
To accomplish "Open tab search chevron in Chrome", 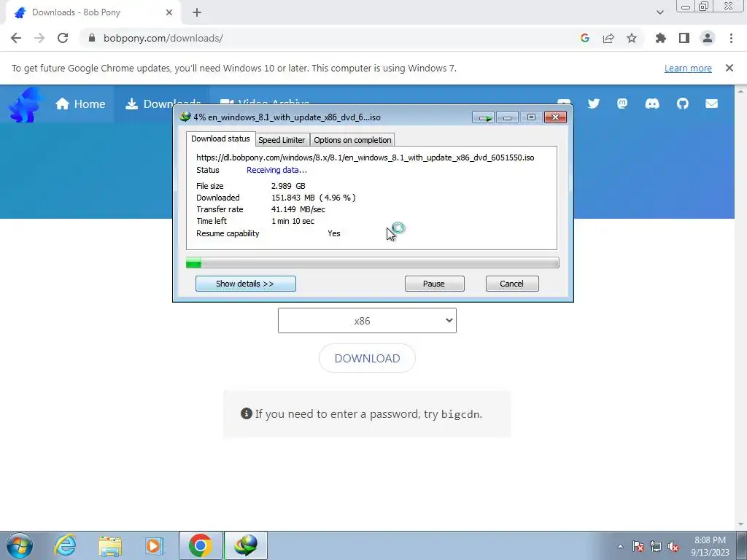I will click(659, 12).
